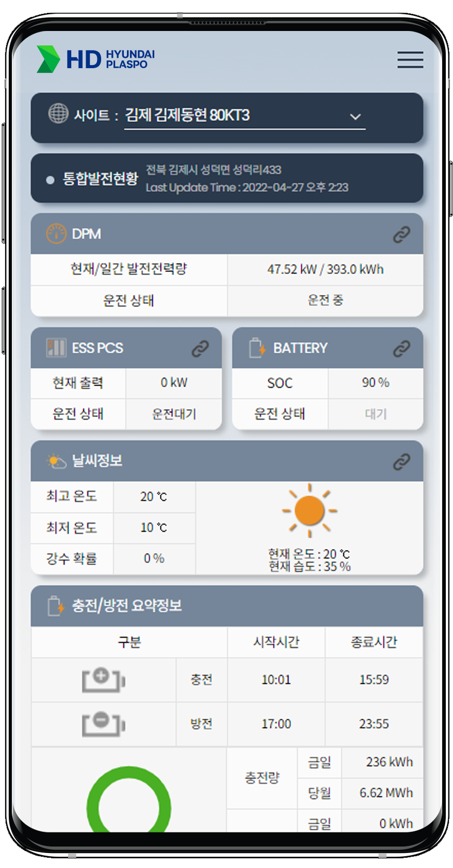Image resolution: width=453 pixels, height=868 pixels.
Task: Click the weather sun-cloud header icon
Action: pos(56,461)
